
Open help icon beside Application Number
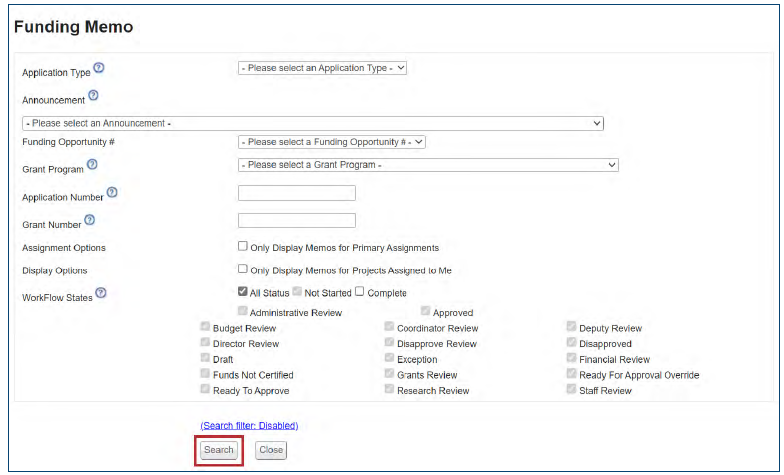[112, 192]
